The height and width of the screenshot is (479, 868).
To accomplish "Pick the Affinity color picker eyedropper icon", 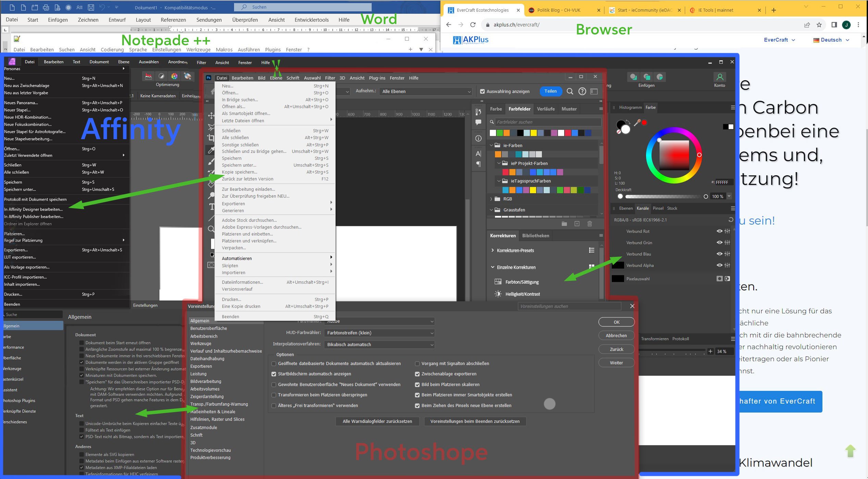I will (637, 122).
